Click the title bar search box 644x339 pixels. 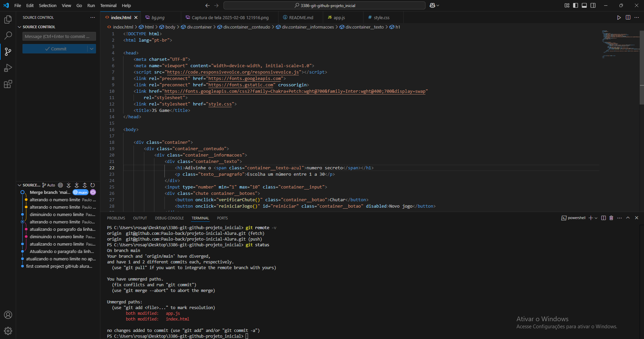click(x=325, y=5)
